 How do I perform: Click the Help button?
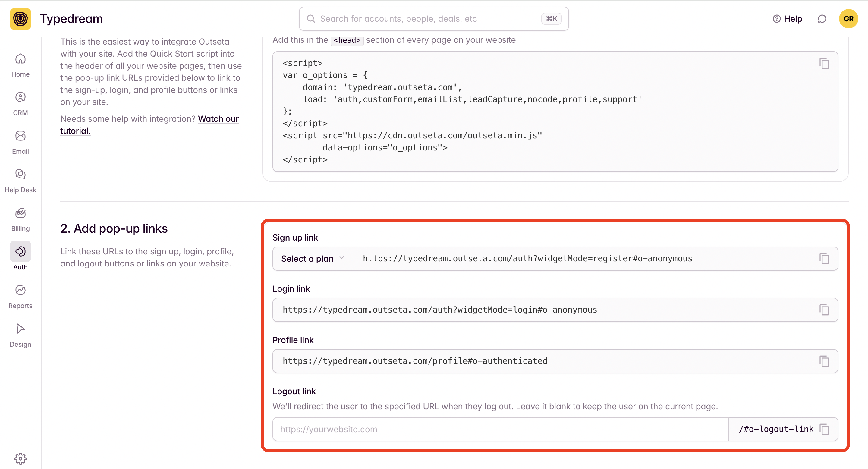(x=787, y=19)
